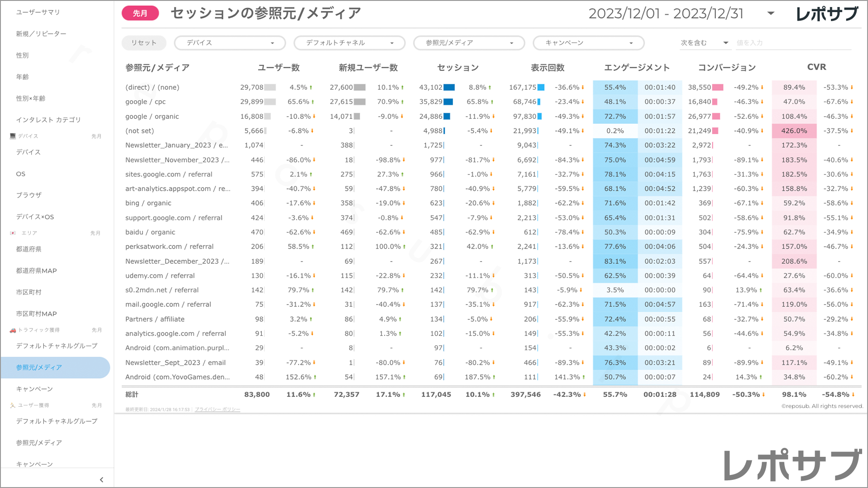Select ブラウザ in the sidebar menu
This screenshot has width=868, height=488.
click(29, 195)
